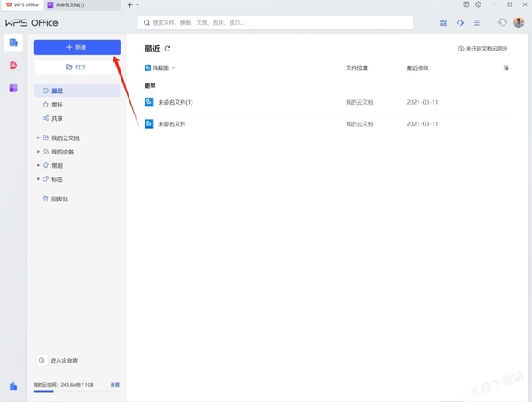Viewport: 532px width, 402px height.
Task: Open the 星标 starred list
Action: pos(58,104)
